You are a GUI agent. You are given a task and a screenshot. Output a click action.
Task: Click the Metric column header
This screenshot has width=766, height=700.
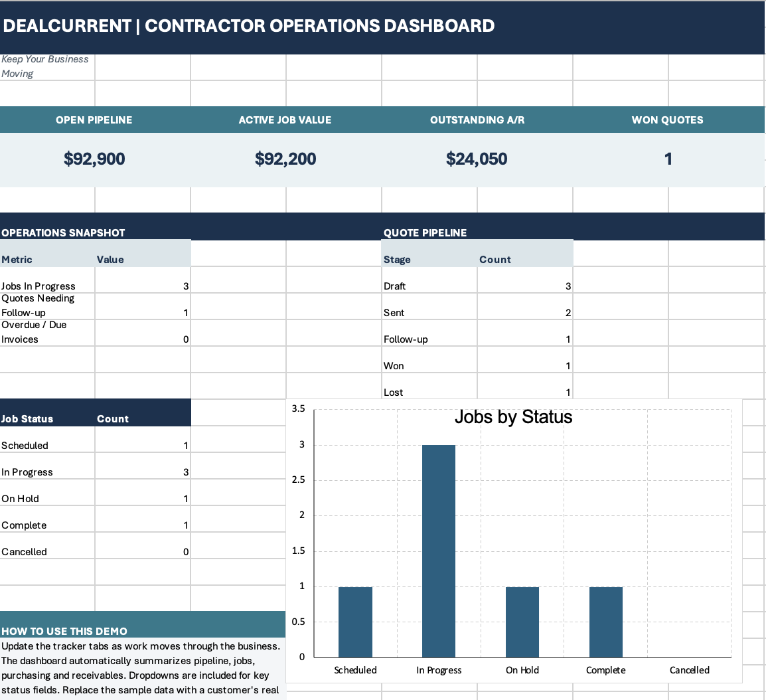pyautogui.click(x=47, y=253)
